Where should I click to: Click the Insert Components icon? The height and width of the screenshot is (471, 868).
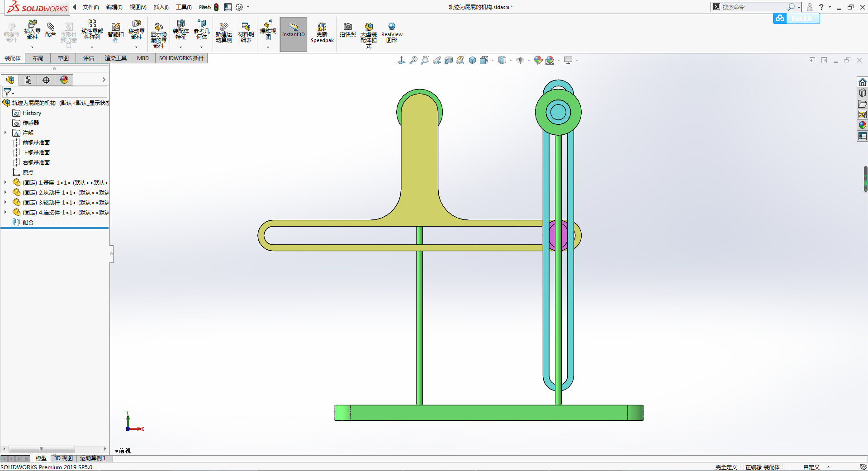pyautogui.click(x=32, y=30)
